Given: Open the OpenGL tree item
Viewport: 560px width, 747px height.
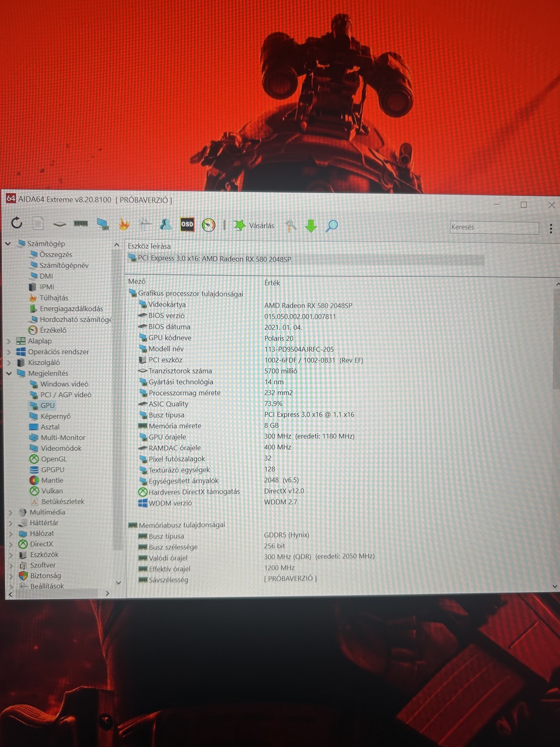Looking at the screenshot, I should click(x=54, y=459).
